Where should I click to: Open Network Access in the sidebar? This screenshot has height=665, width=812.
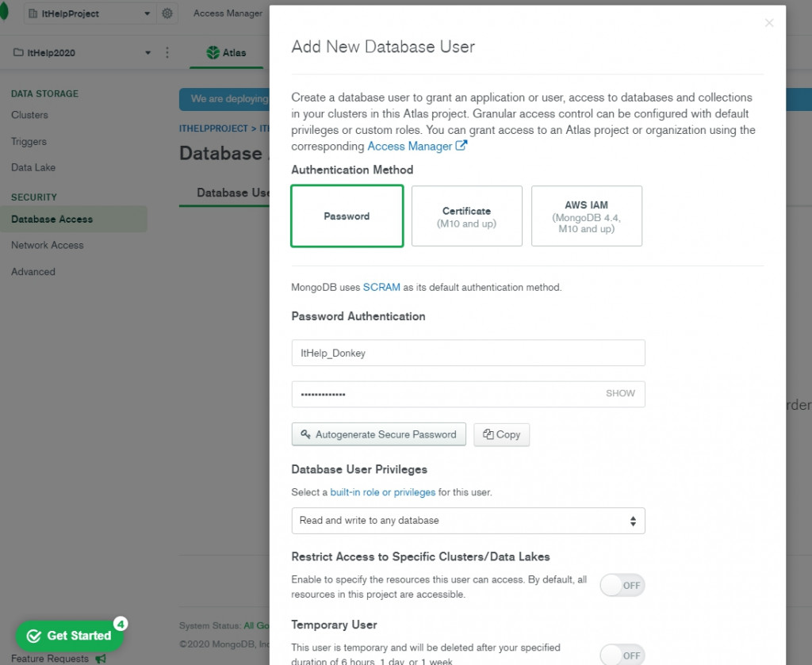(x=47, y=245)
